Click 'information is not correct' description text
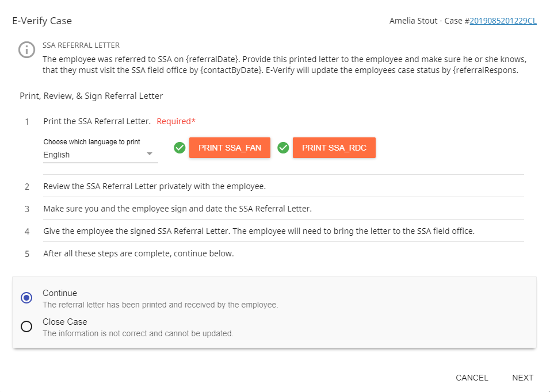Screen dimensions: 550x392 (138, 333)
